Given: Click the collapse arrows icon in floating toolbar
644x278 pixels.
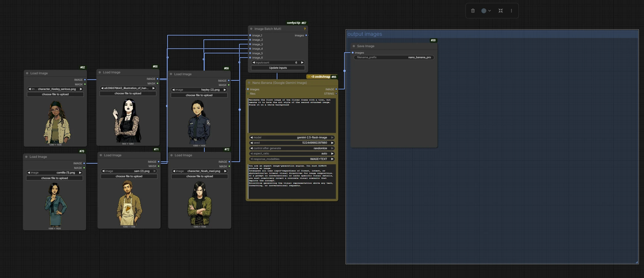Looking at the screenshot, I should [x=500, y=11].
